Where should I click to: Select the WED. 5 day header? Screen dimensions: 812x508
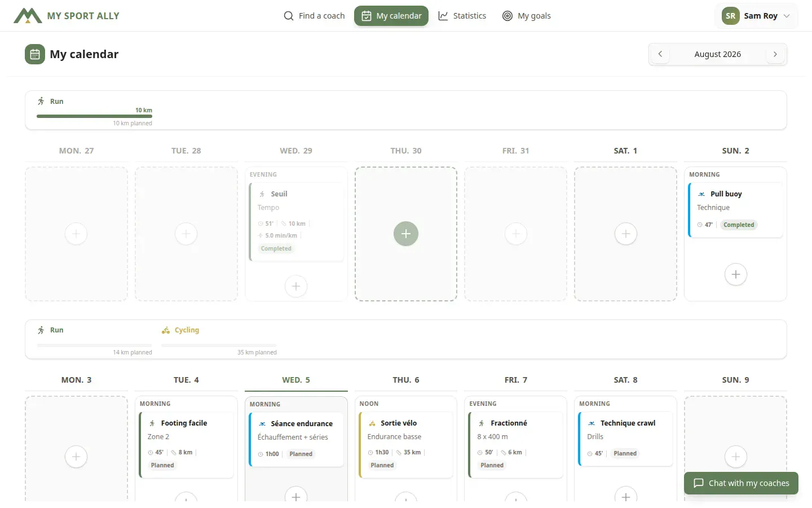point(296,380)
